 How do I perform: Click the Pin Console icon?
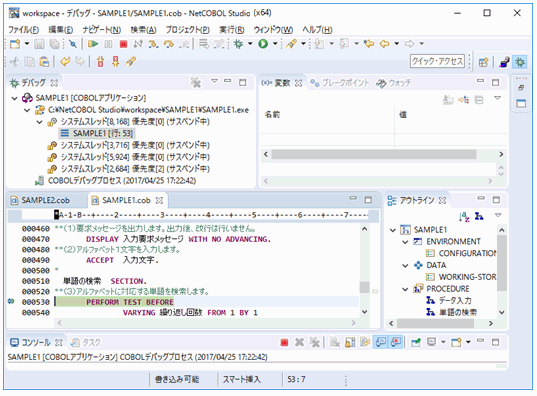pos(416,342)
